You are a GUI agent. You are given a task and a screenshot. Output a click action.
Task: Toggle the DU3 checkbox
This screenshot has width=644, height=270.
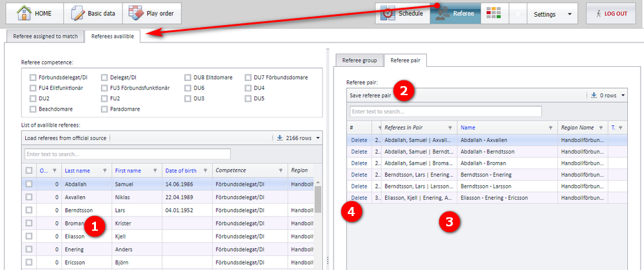187,98
